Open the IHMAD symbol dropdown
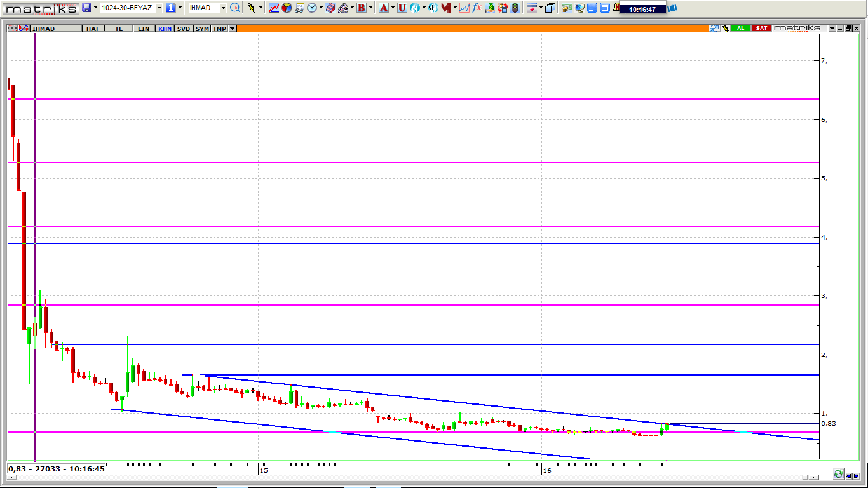The height and width of the screenshot is (488, 868). point(223,8)
